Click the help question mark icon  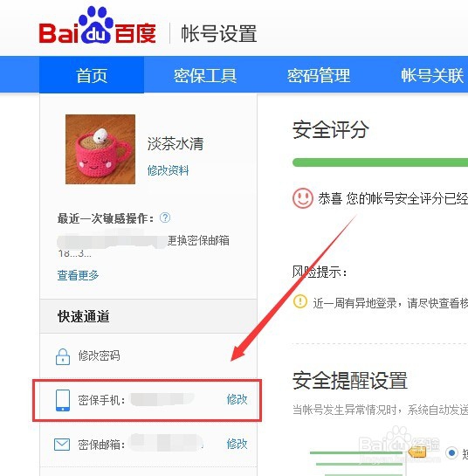pyautogui.click(x=165, y=217)
